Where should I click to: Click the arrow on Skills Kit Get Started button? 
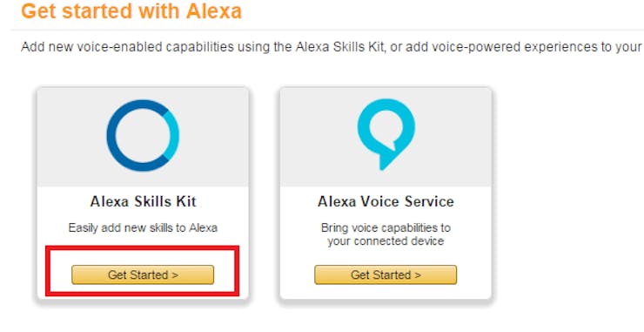coord(176,274)
